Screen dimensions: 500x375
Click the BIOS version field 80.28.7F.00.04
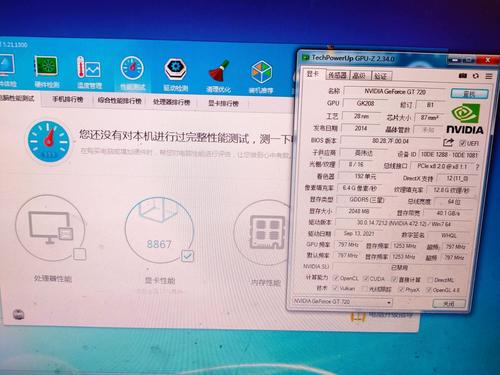[x=390, y=141]
